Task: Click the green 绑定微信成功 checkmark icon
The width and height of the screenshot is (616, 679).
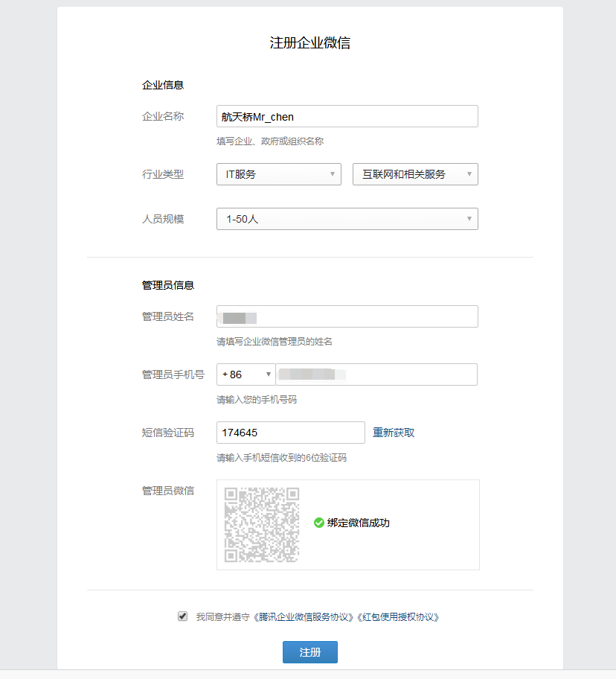Action: click(319, 523)
